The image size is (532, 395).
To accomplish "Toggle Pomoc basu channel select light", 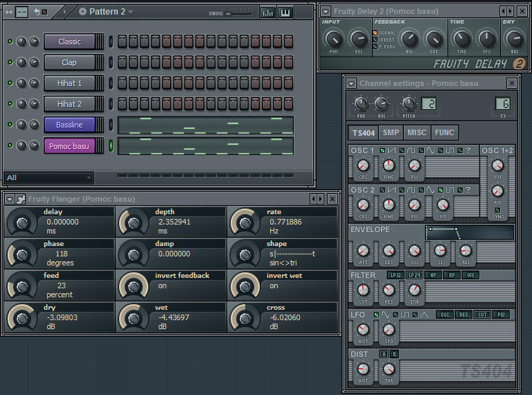I will pos(111,146).
